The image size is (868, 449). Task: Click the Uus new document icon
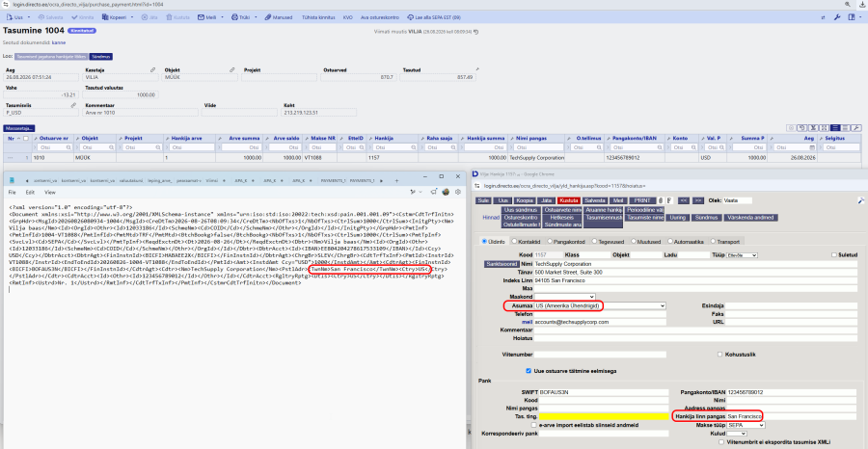(10, 17)
